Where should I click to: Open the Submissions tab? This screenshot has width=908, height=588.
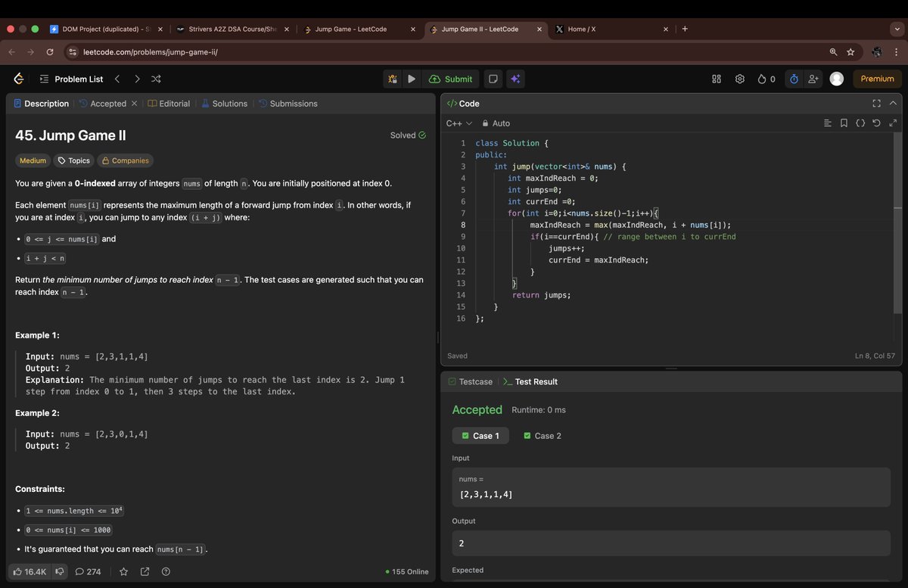[x=288, y=104]
